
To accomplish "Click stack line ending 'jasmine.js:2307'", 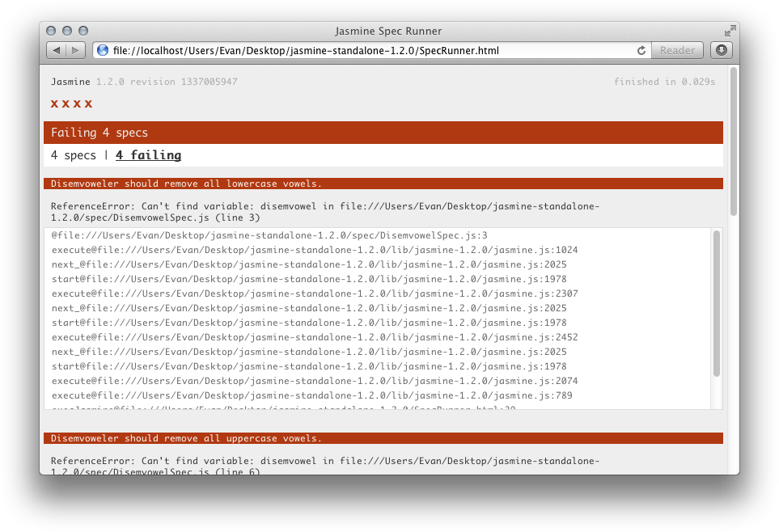I will (315, 293).
